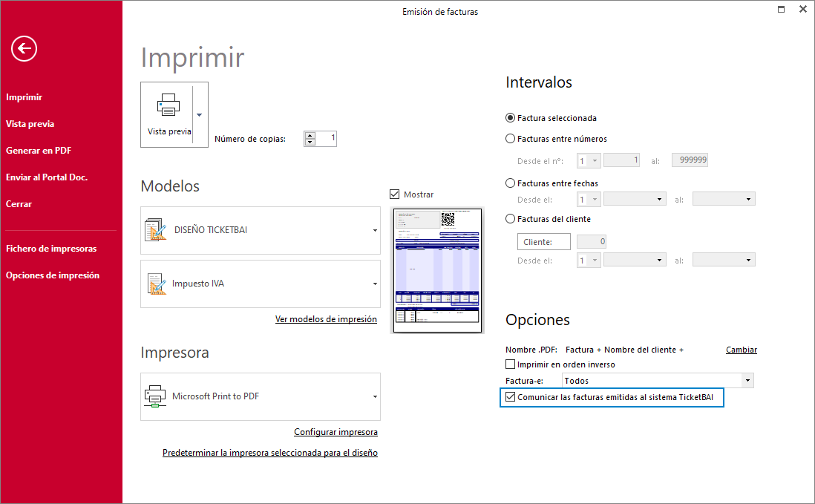Open series dropdown under Facturas del cliente
The height and width of the screenshot is (504, 815).
(595, 260)
